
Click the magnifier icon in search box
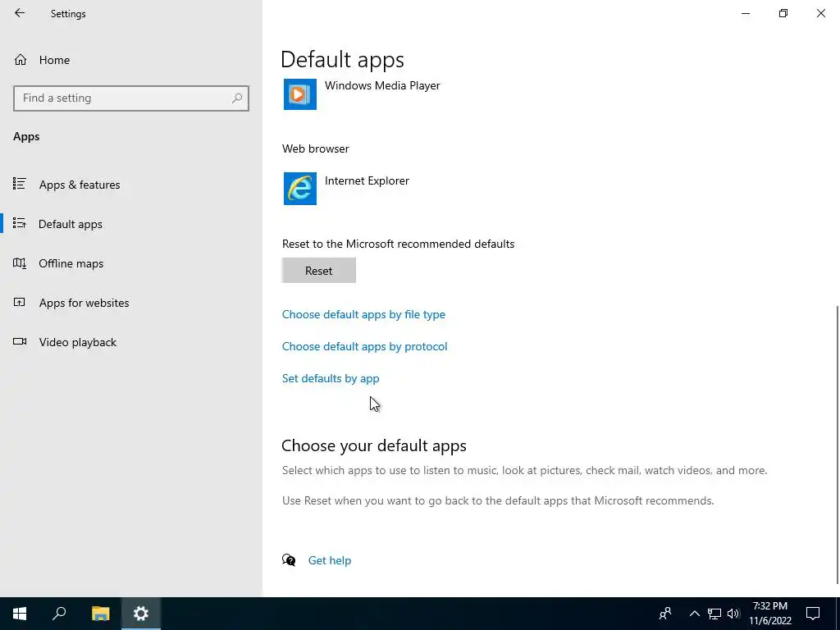[237, 98]
